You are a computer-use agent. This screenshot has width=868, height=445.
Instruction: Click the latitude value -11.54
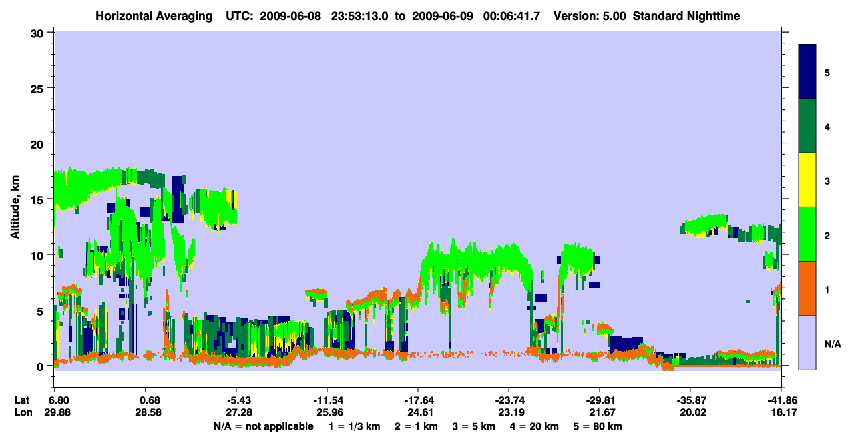click(x=328, y=400)
